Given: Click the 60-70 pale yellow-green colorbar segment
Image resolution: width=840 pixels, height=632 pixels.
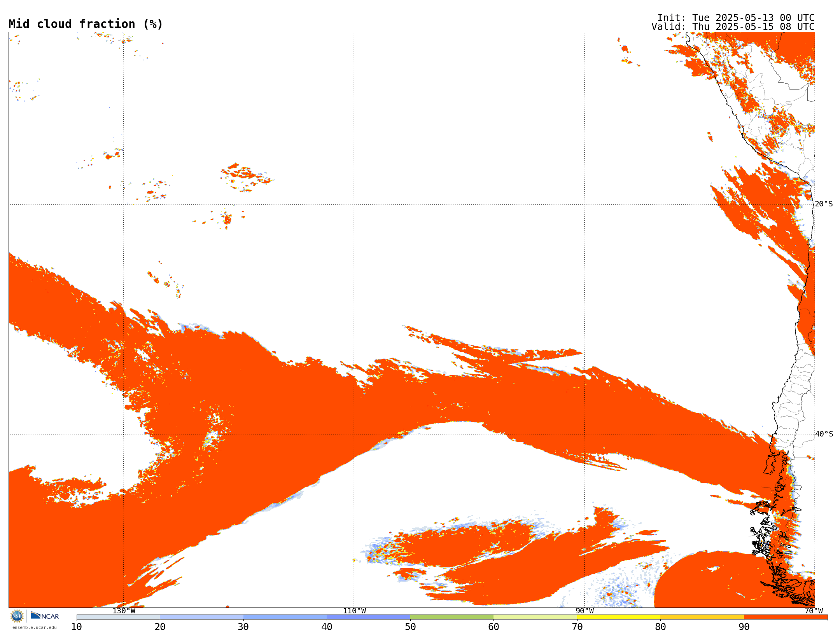Looking at the screenshot, I should [535, 617].
